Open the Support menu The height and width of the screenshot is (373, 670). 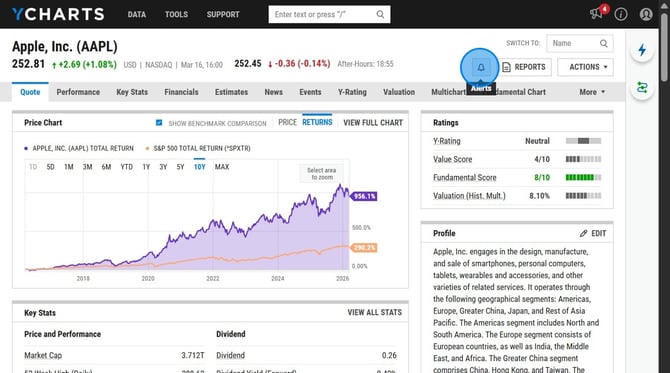[223, 14]
